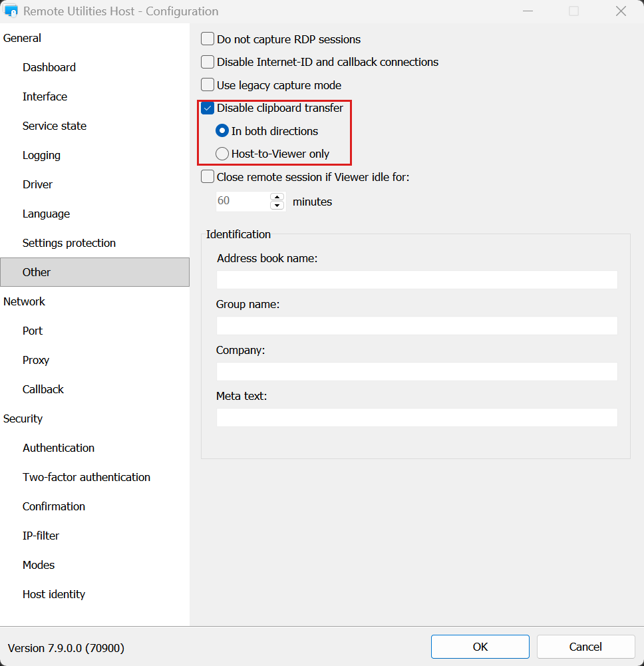Minimize the Configuration window
644x666 pixels.
[x=528, y=11]
